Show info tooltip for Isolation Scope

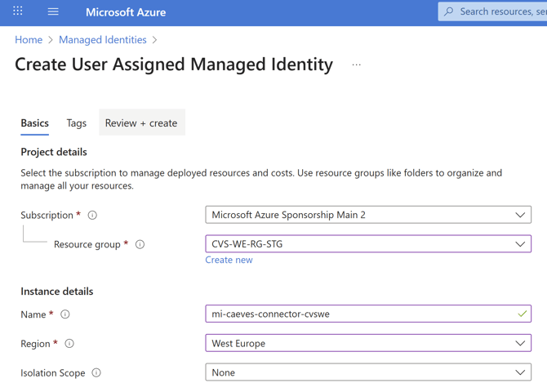(x=96, y=373)
